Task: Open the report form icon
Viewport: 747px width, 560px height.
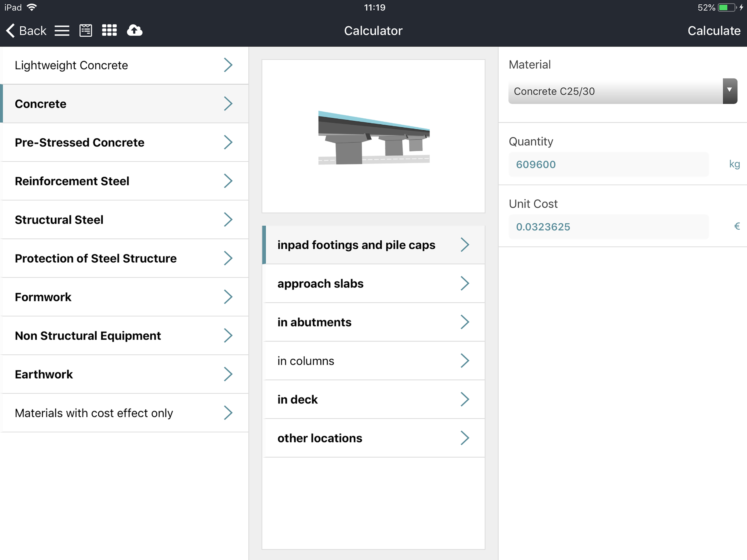Action: point(85,31)
